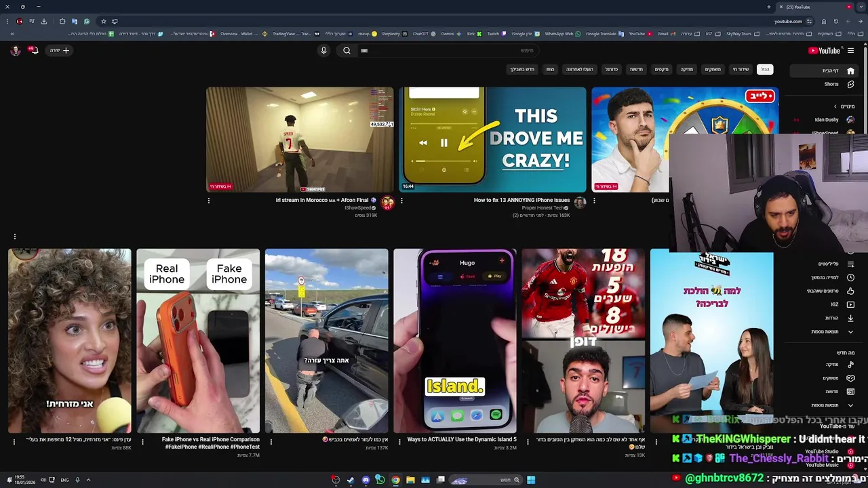Open the YouTube hamburger guide menu
868x488 pixels.
(x=850, y=50)
